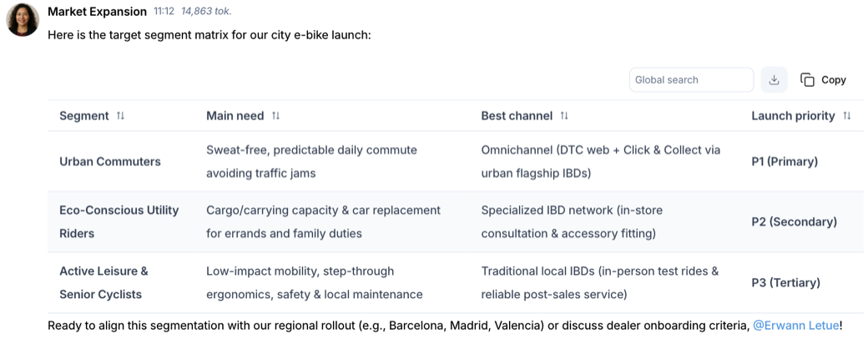Click the sweat-free daily commute need cell
Screen dimensions: 868x339
pyautogui.click(x=311, y=162)
